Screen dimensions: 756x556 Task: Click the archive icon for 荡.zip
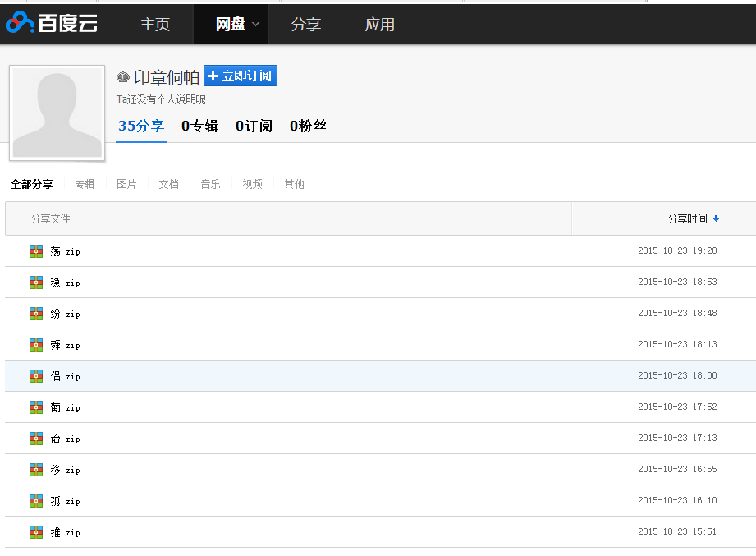click(x=35, y=251)
